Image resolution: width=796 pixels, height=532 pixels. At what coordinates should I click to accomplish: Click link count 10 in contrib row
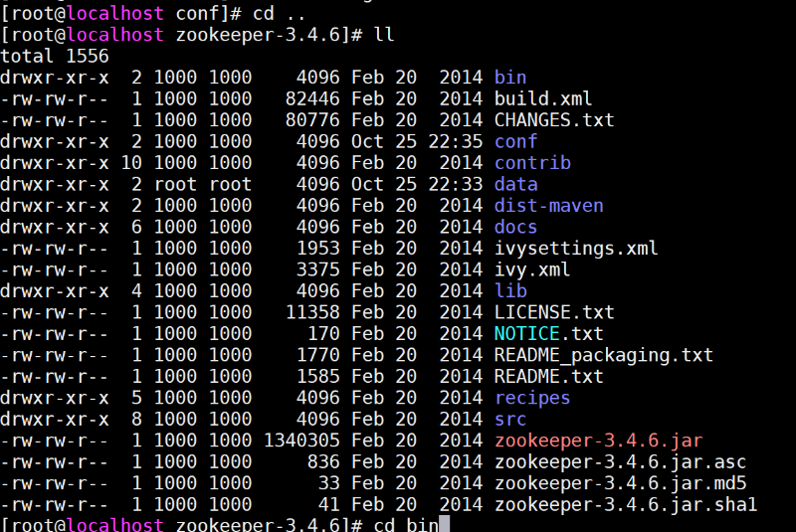[131, 162]
